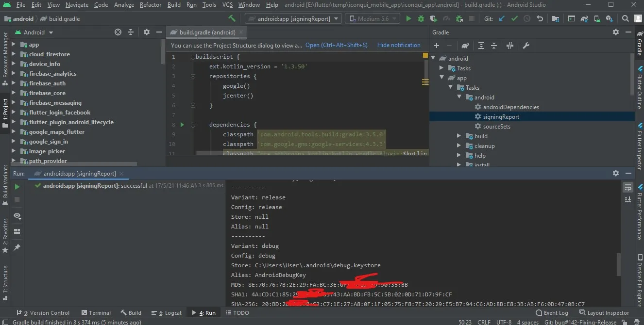Viewport: 644px width, 325px height.
Task: Click Sync Project with Gradle Files icon
Action: tap(584, 18)
